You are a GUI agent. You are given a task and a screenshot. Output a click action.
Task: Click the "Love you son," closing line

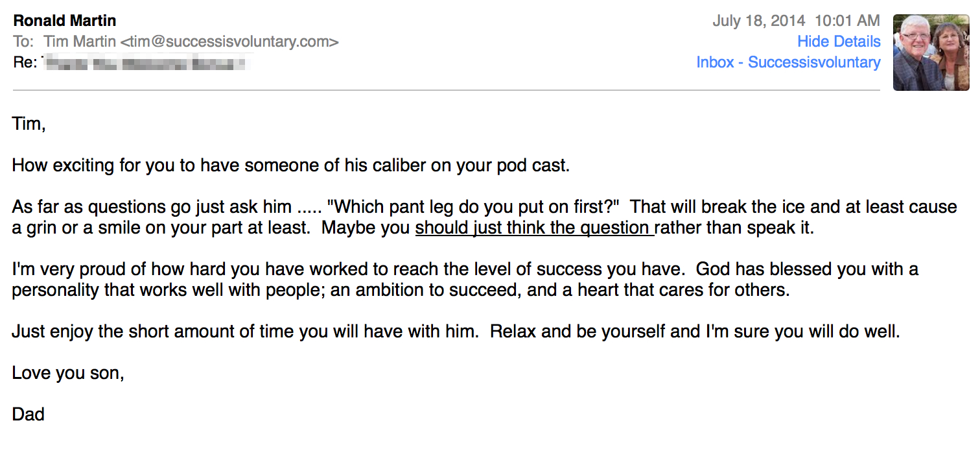(68, 373)
